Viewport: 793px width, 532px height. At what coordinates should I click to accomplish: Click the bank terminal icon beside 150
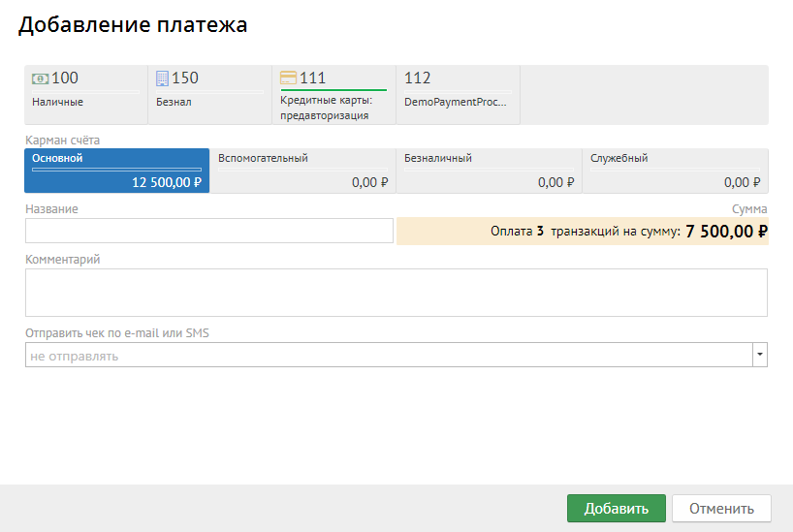click(162, 78)
